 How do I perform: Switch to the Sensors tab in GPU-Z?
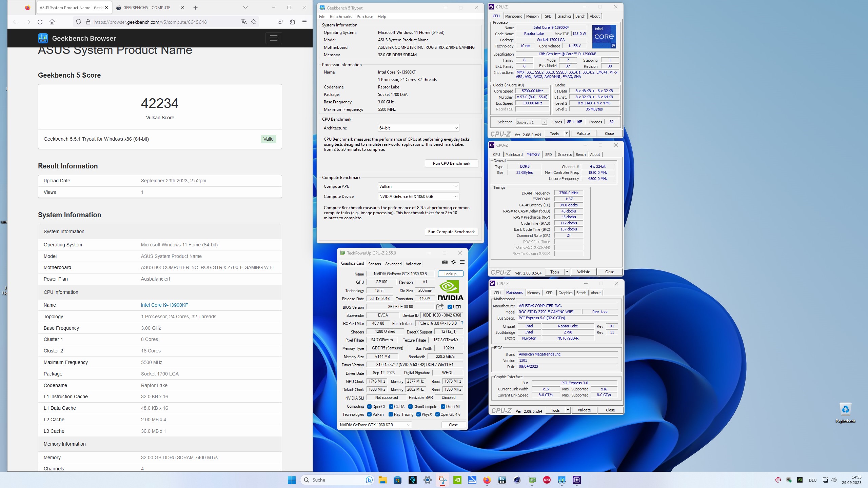coord(374,264)
